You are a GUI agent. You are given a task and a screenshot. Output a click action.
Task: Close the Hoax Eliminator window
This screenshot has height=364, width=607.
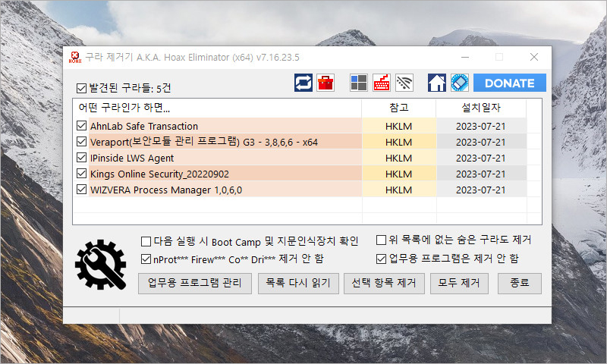click(x=534, y=57)
